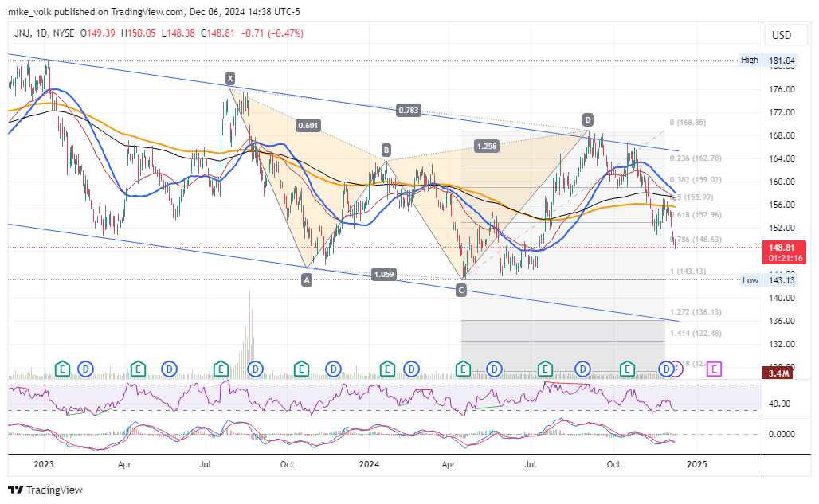Click the Fibonacci 1 (143.13) level label
This screenshot has width=819, height=504.
(688, 272)
